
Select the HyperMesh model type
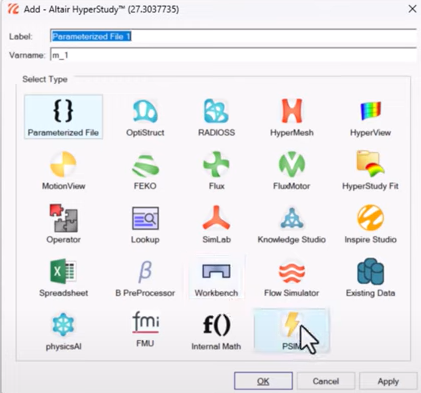[x=292, y=117]
